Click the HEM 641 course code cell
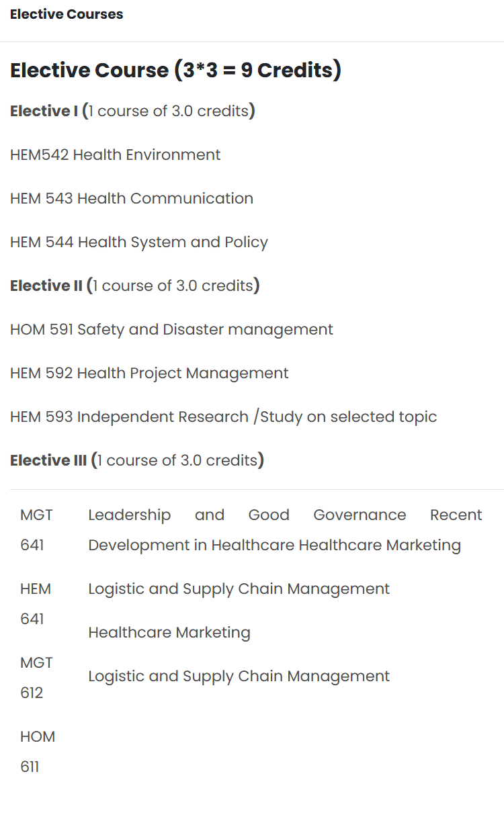 coord(36,604)
